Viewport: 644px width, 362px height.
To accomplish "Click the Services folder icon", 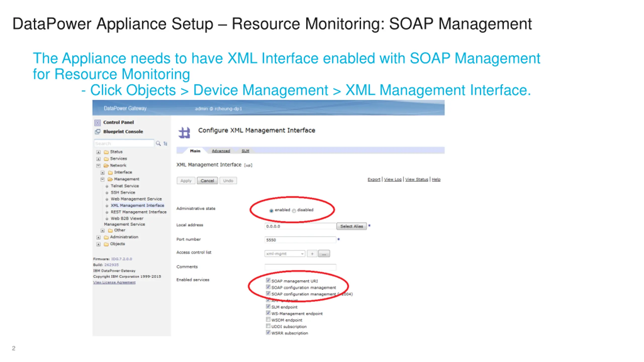I will coord(106,159).
